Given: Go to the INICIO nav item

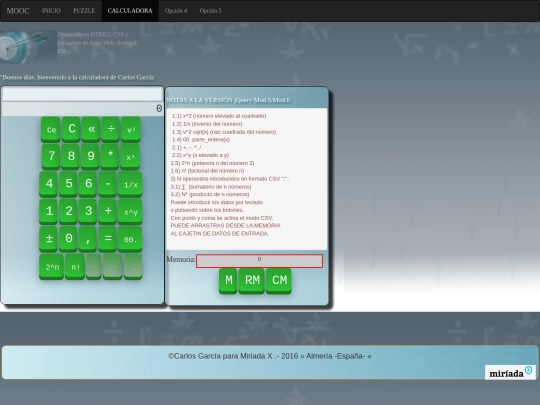Looking at the screenshot, I should pos(51,11).
